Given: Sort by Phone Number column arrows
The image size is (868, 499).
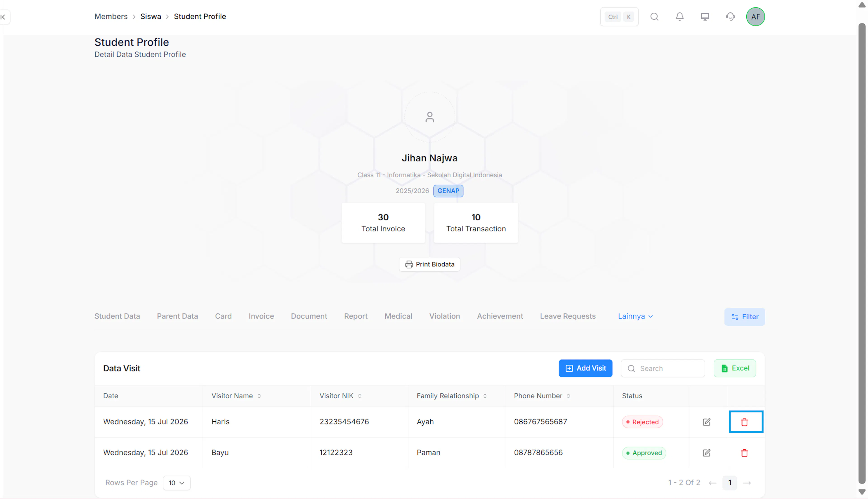Looking at the screenshot, I should [x=568, y=396].
